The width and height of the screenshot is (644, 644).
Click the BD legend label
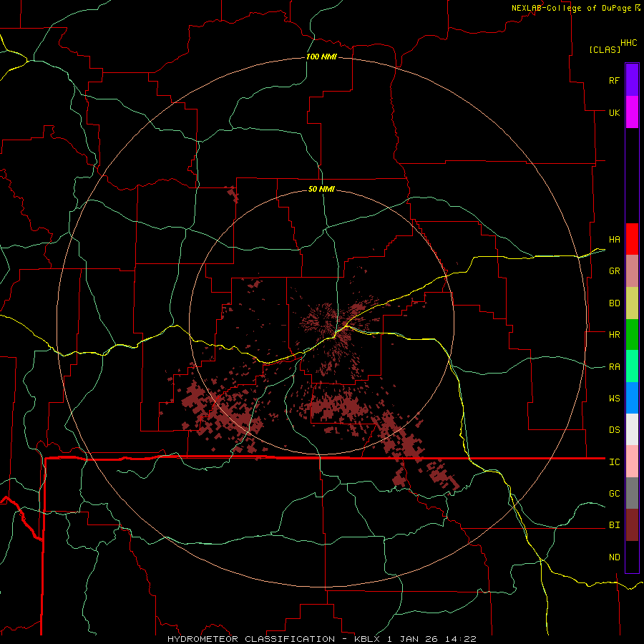pyautogui.click(x=614, y=303)
